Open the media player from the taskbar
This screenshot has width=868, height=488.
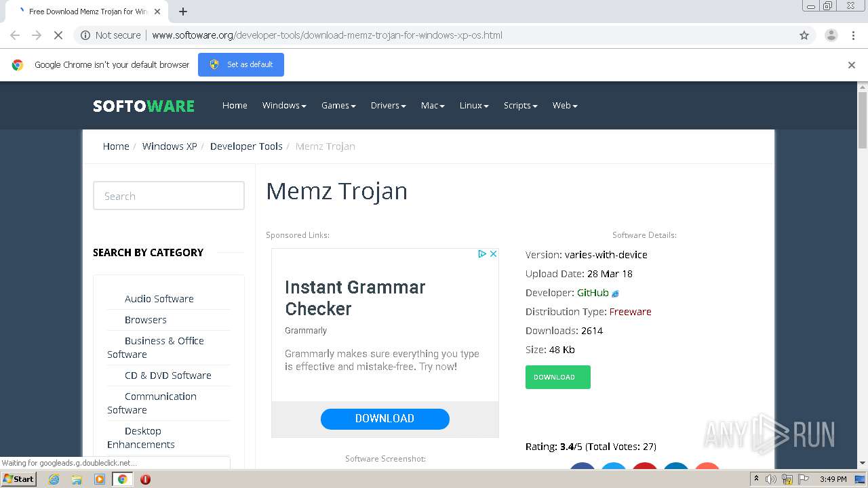point(100,479)
